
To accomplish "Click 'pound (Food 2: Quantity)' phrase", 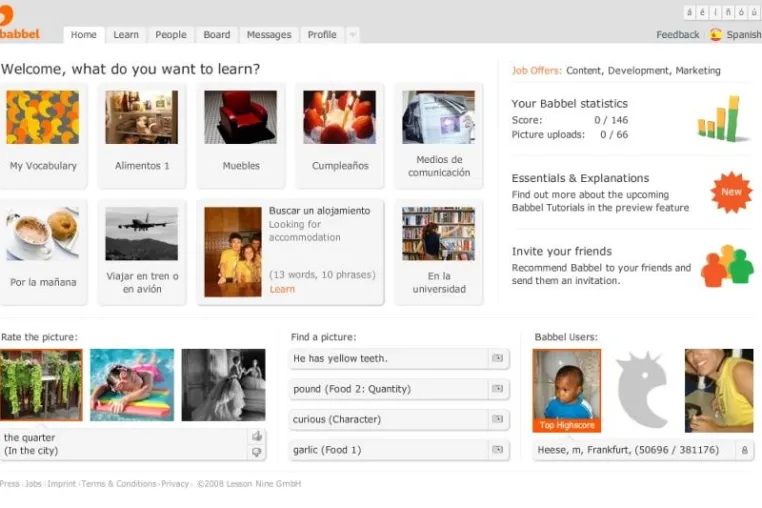I will coord(352,389).
